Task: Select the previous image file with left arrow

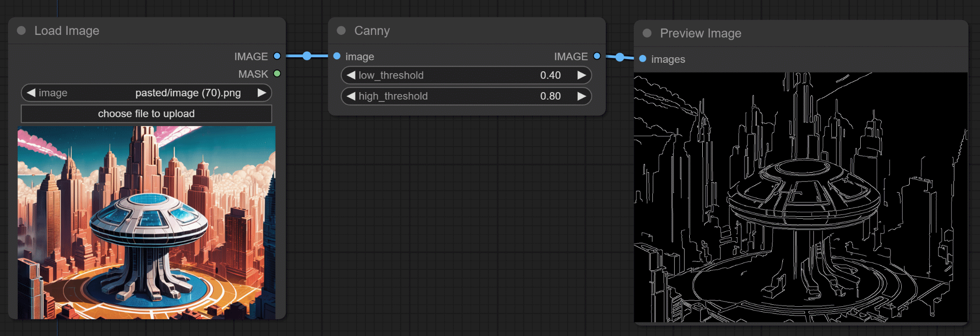Action: 31,93
